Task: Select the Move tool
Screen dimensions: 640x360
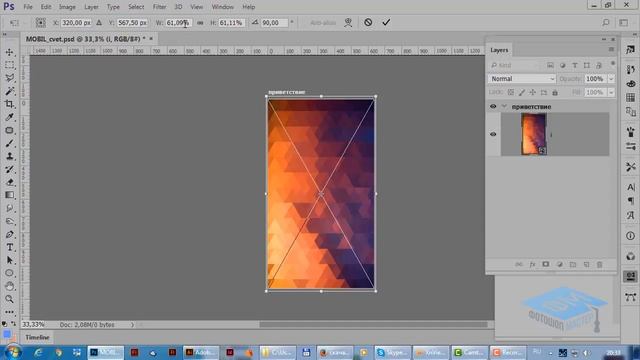Action: (x=9, y=52)
